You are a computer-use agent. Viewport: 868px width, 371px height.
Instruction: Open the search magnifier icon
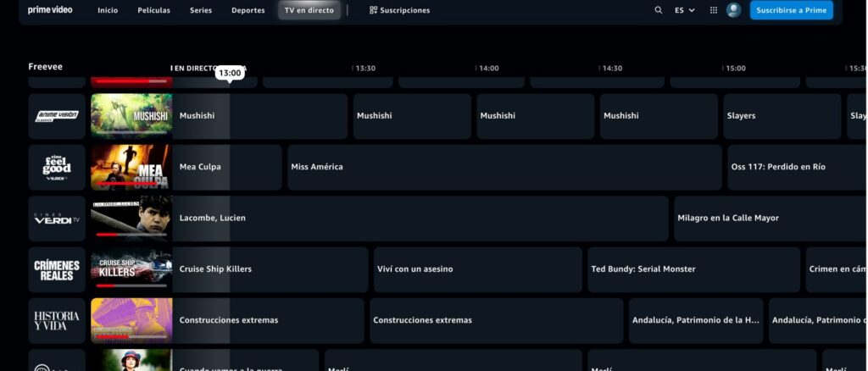click(658, 10)
